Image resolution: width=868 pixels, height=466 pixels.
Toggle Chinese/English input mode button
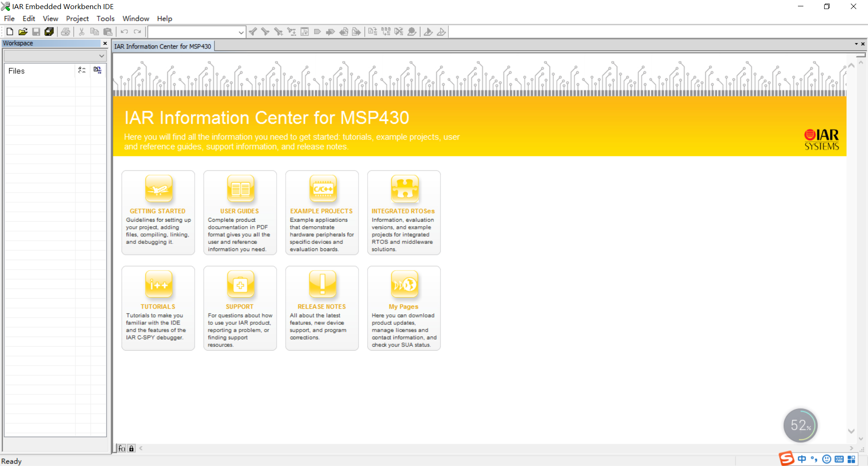[x=802, y=459]
